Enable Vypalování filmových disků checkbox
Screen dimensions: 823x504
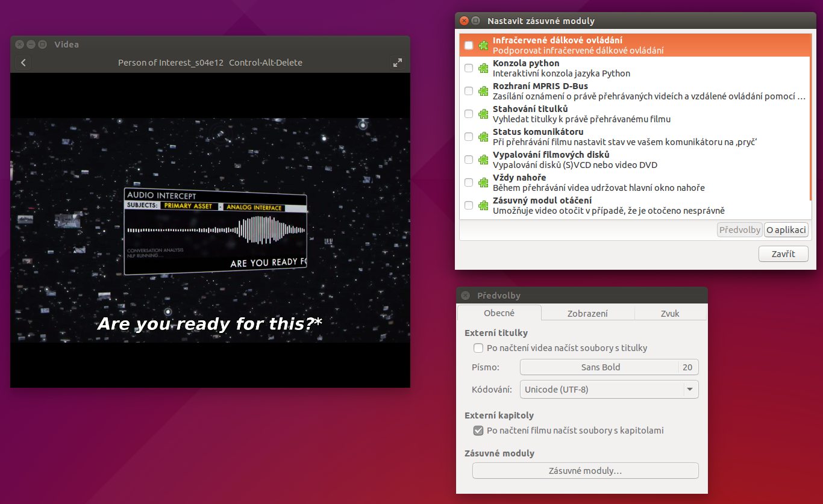pos(469,160)
